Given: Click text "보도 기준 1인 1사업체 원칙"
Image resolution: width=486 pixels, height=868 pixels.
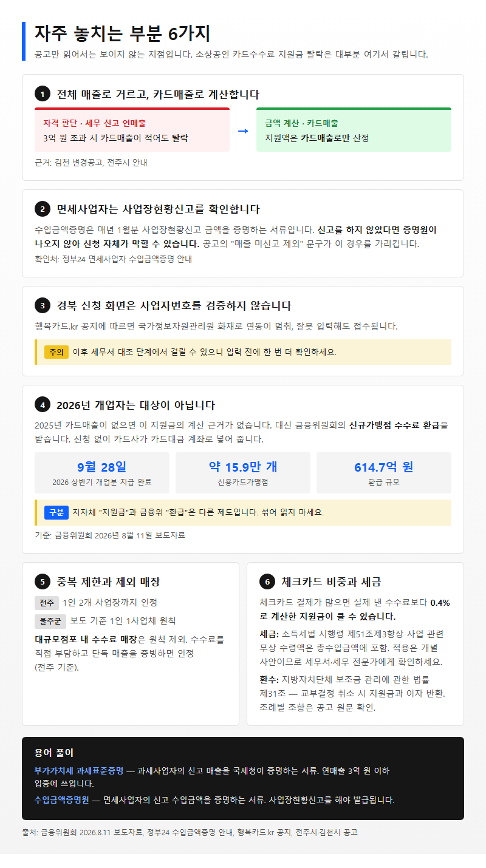Looking at the screenshot, I should coord(123,621).
